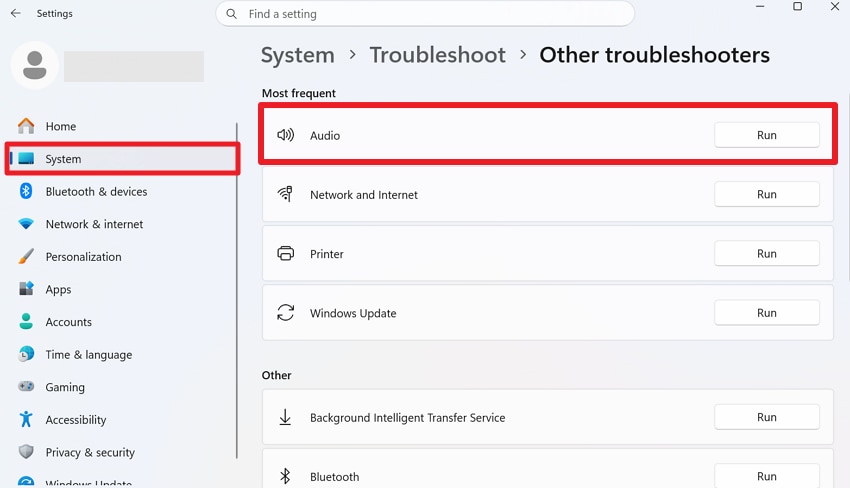850x488 pixels.
Task: Click the sidebar vertical scrollbar
Action: 237,291
